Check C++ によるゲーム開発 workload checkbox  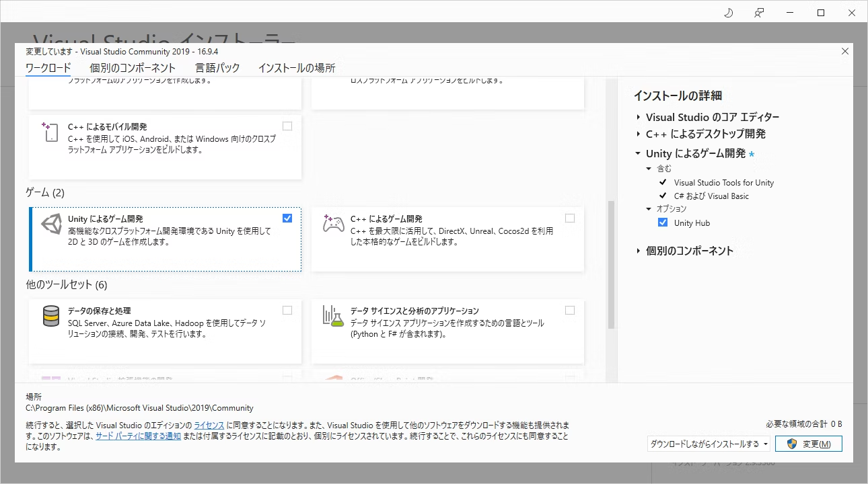[x=570, y=218]
